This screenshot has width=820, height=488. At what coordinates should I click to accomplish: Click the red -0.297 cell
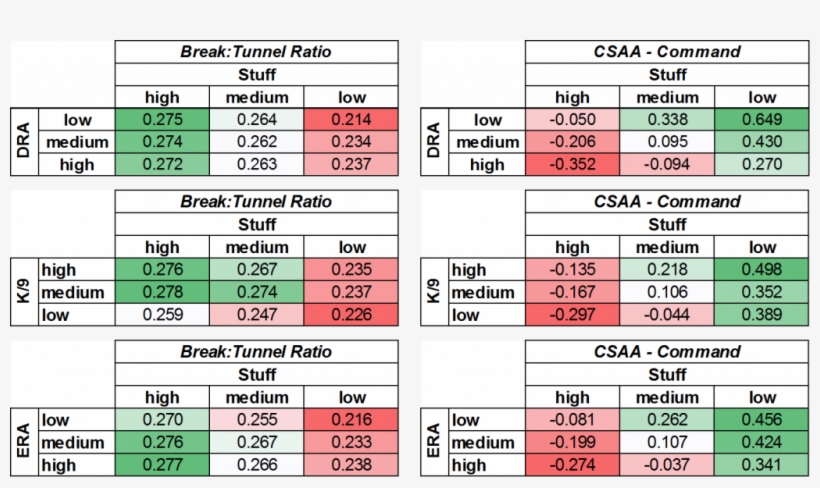pyautogui.click(x=572, y=315)
